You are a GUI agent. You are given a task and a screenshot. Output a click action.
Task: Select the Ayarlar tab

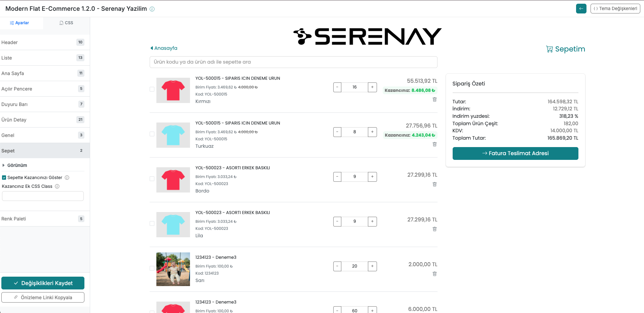tap(20, 23)
